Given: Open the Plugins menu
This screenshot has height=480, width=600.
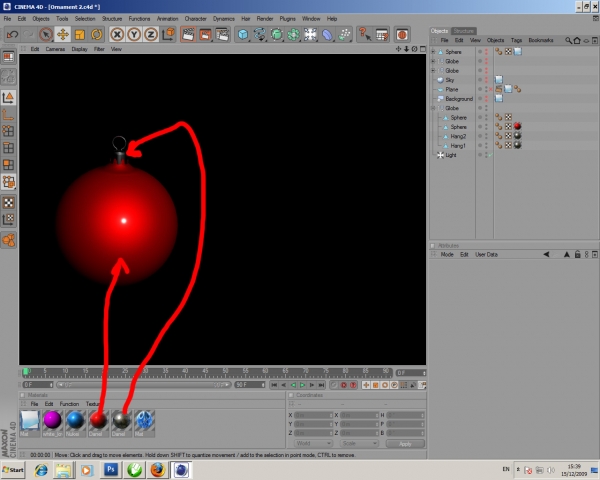Looking at the screenshot, I should [287, 18].
